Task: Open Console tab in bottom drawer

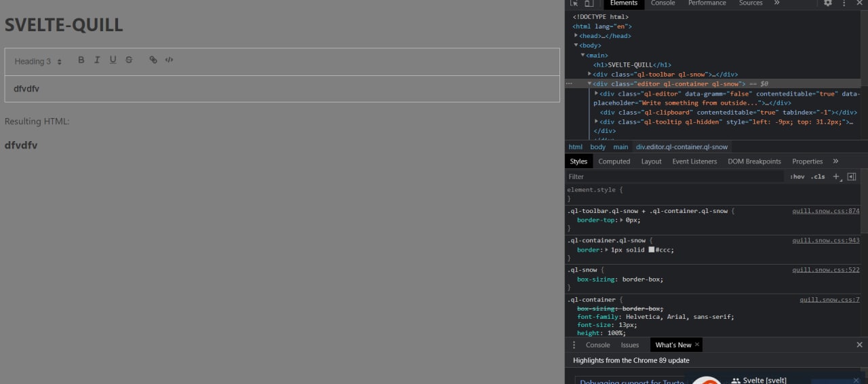Action: (x=598, y=345)
